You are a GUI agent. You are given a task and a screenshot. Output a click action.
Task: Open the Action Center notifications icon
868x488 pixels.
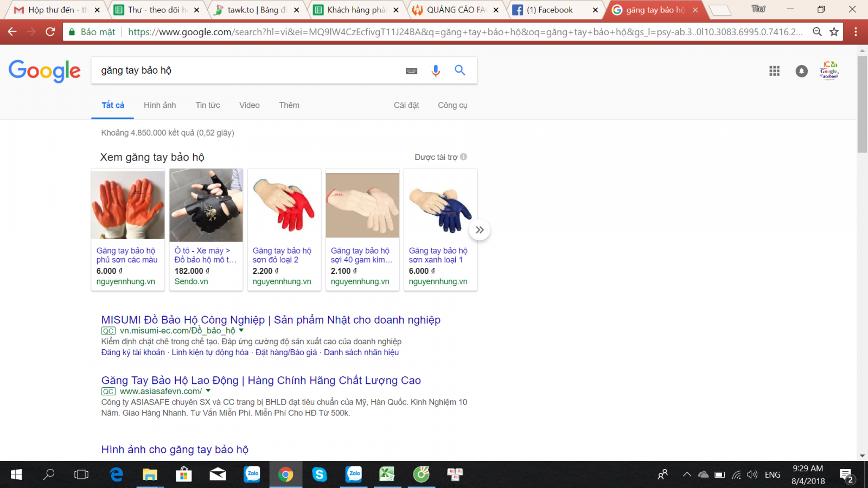(847, 476)
